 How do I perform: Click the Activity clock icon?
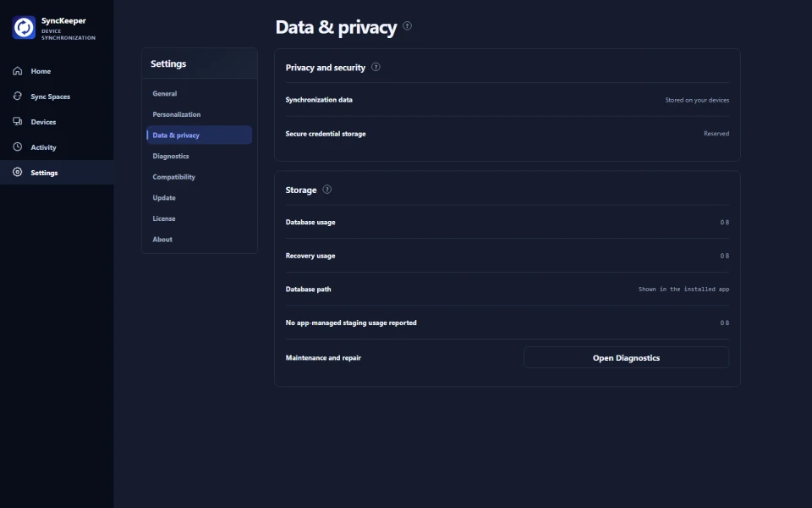[x=18, y=146]
